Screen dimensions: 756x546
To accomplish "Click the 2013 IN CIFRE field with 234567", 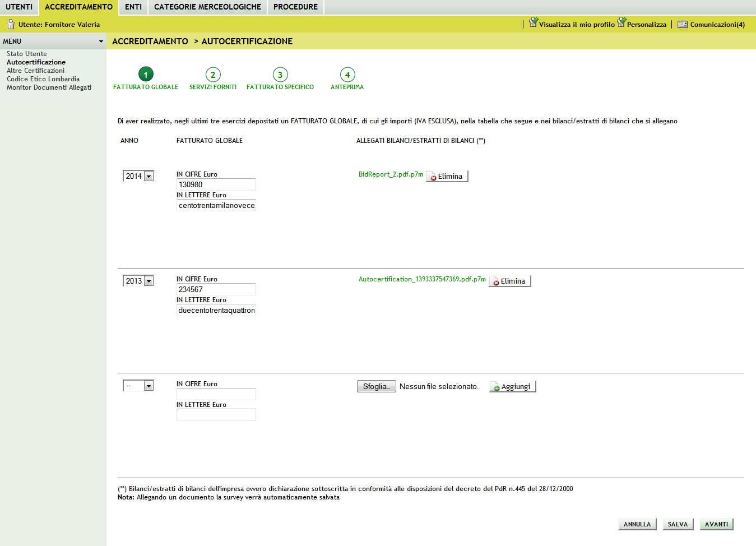I will point(216,289).
